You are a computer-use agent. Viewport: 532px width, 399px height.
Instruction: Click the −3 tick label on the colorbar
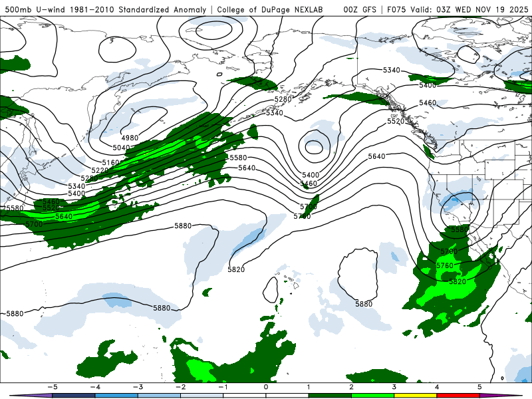[138, 387]
